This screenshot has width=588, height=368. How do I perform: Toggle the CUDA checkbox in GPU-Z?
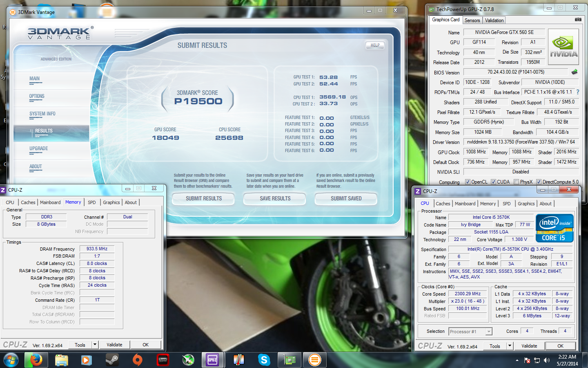493,182
